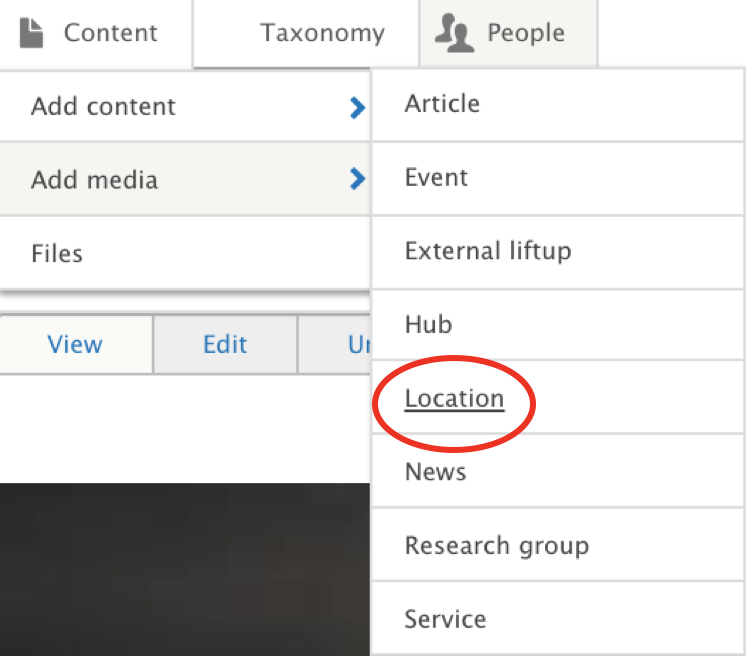
Task: Select Service at the submenu bottom
Action: pyautogui.click(x=445, y=619)
